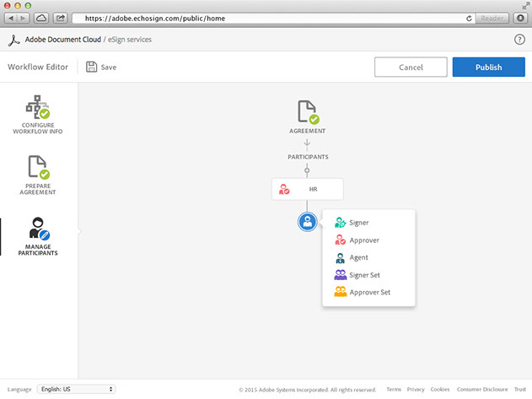This screenshot has width=532, height=399.
Task: Open the Privacy footer link
Action: click(416, 390)
